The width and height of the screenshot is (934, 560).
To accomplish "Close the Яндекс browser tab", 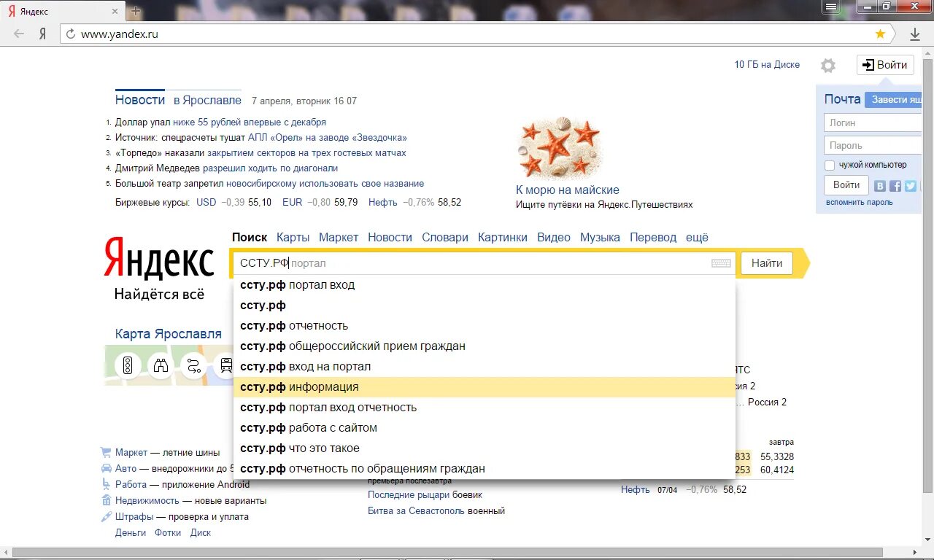I will pyautogui.click(x=115, y=12).
